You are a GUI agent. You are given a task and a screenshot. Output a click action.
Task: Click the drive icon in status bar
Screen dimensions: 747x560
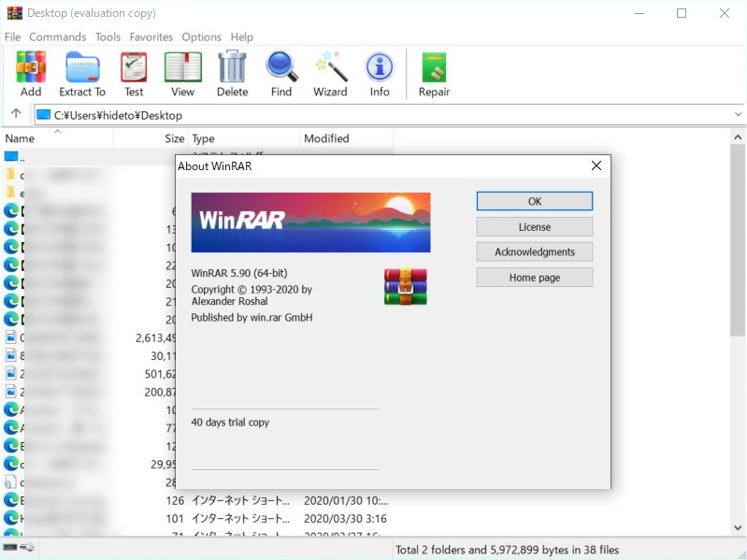tap(10, 548)
